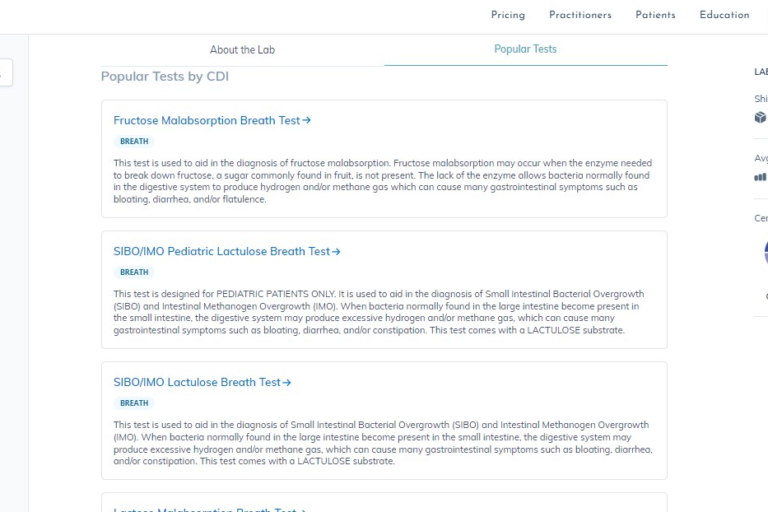Click the partially hidden button at left edge

coord(5,72)
